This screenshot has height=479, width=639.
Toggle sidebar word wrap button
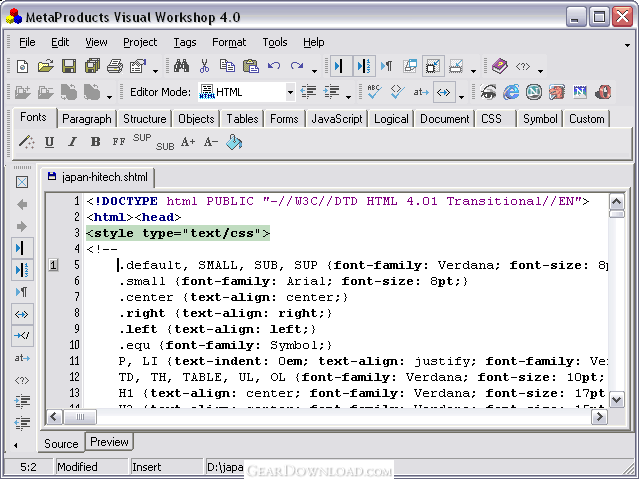click(22, 314)
